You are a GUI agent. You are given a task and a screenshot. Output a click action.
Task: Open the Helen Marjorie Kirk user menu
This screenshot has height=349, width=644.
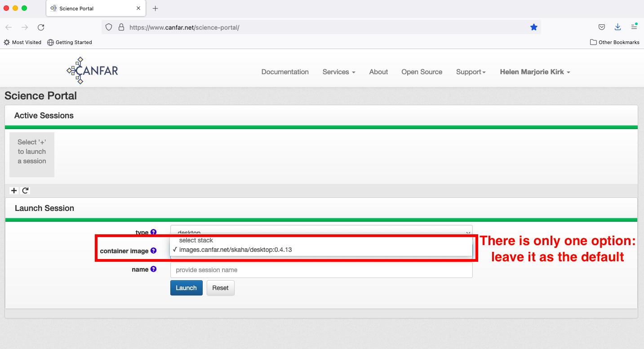[535, 72]
